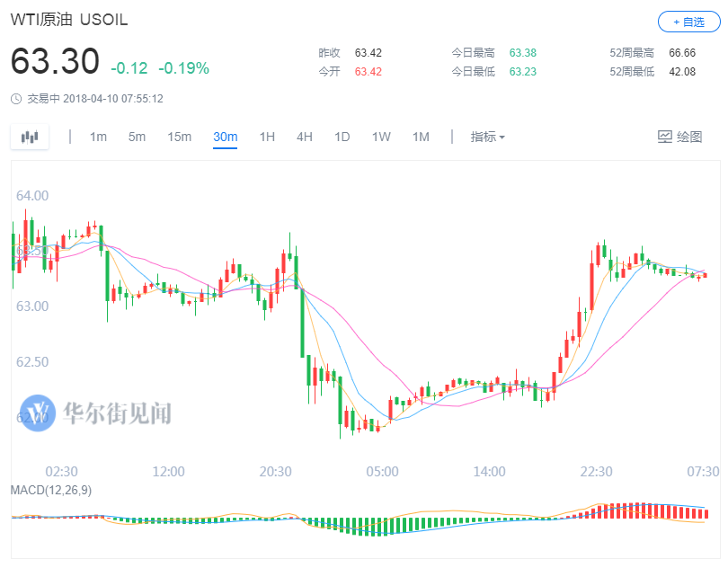Screen dimensions: 728x568
Task: Choose the 15m interval
Action: (179, 137)
